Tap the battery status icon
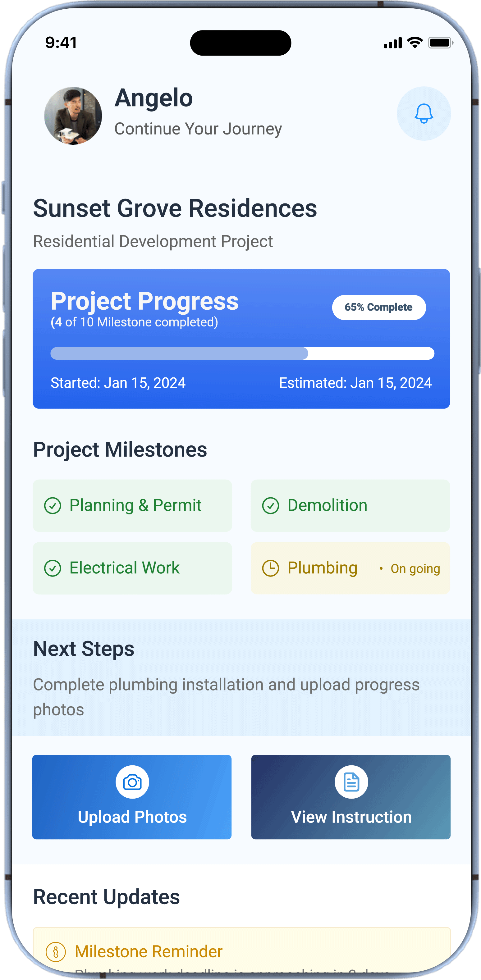 pos(440,42)
